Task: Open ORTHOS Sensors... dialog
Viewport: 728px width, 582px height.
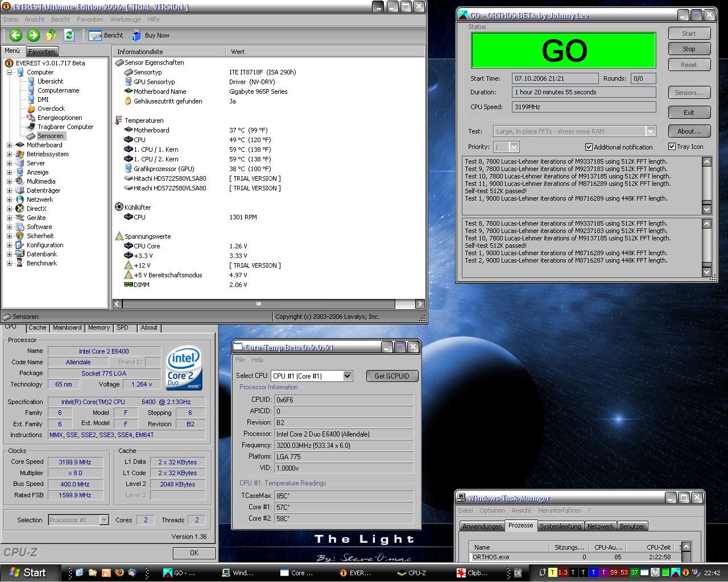Action: [x=689, y=93]
